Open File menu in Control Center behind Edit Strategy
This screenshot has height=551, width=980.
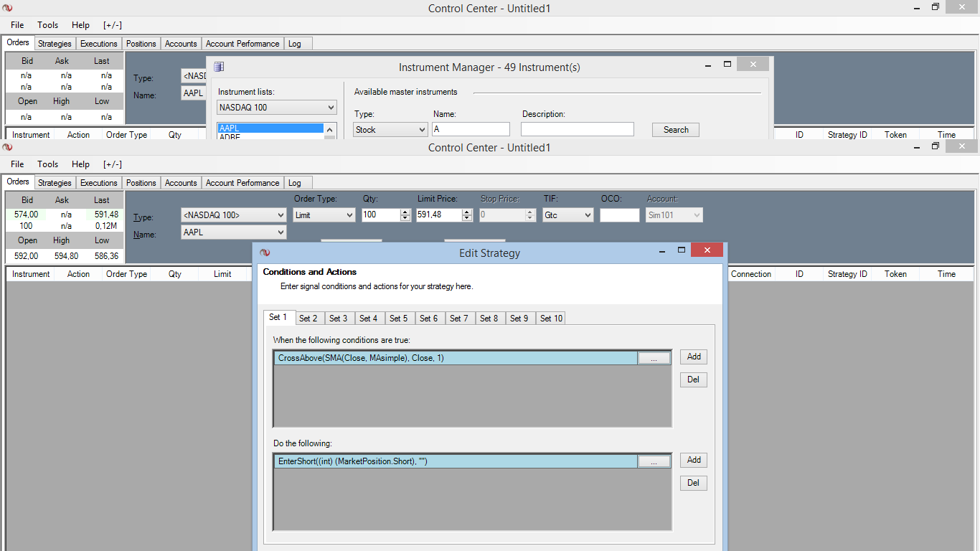pyautogui.click(x=17, y=164)
